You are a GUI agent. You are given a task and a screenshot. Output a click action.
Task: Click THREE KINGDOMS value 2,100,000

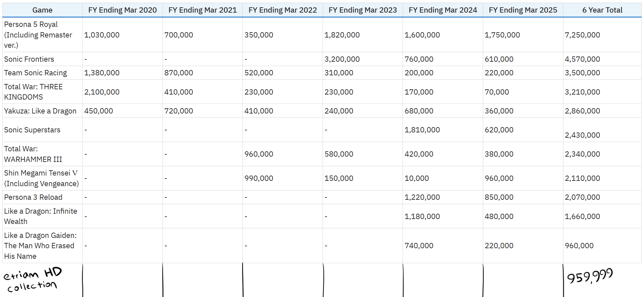click(x=102, y=92)
